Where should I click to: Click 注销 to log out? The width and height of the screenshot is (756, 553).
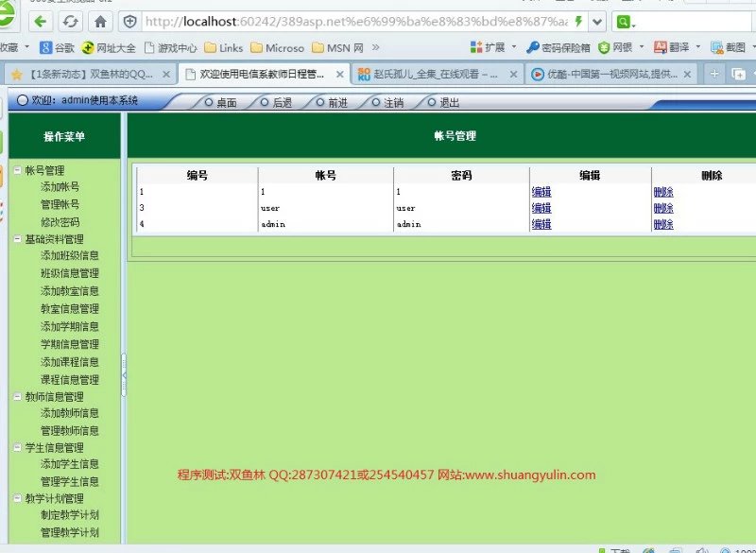pyautogui.click(x=387, y=103)
